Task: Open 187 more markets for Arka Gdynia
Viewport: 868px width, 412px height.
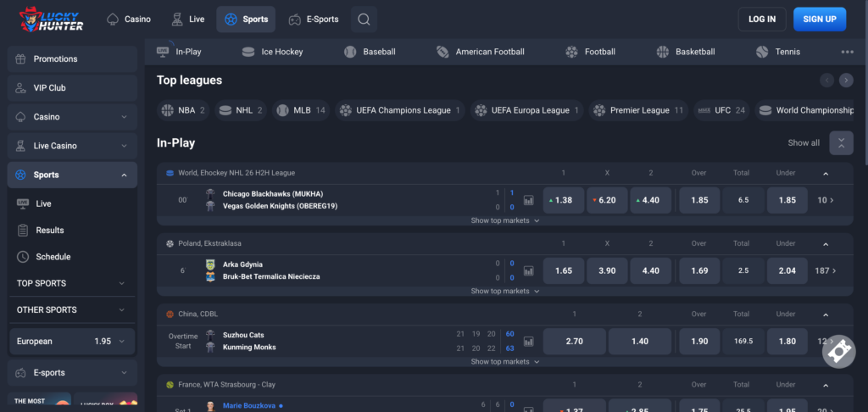Action: [826, 270]
